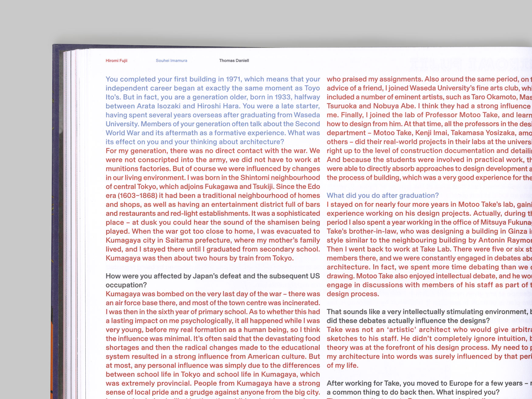Click the line starting "I stayed on for nearly four"

429,205
